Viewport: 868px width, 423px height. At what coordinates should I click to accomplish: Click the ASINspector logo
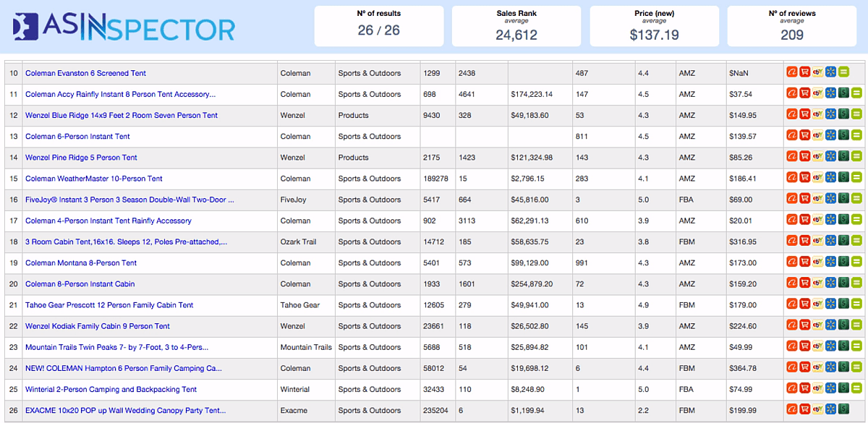pos(124,27)
